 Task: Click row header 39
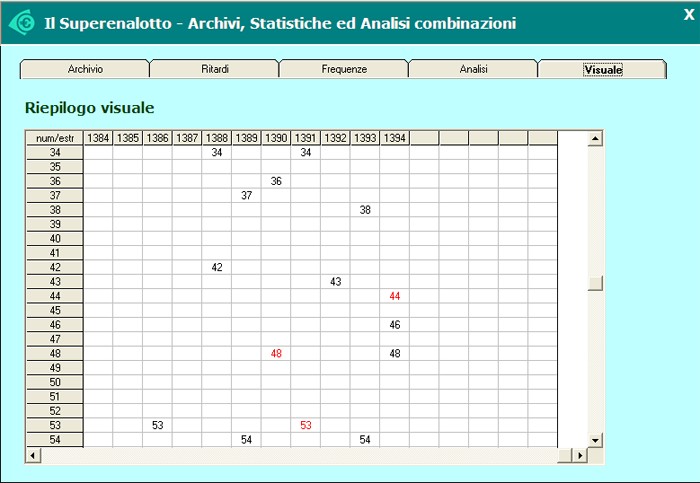(x=55, y=224)
